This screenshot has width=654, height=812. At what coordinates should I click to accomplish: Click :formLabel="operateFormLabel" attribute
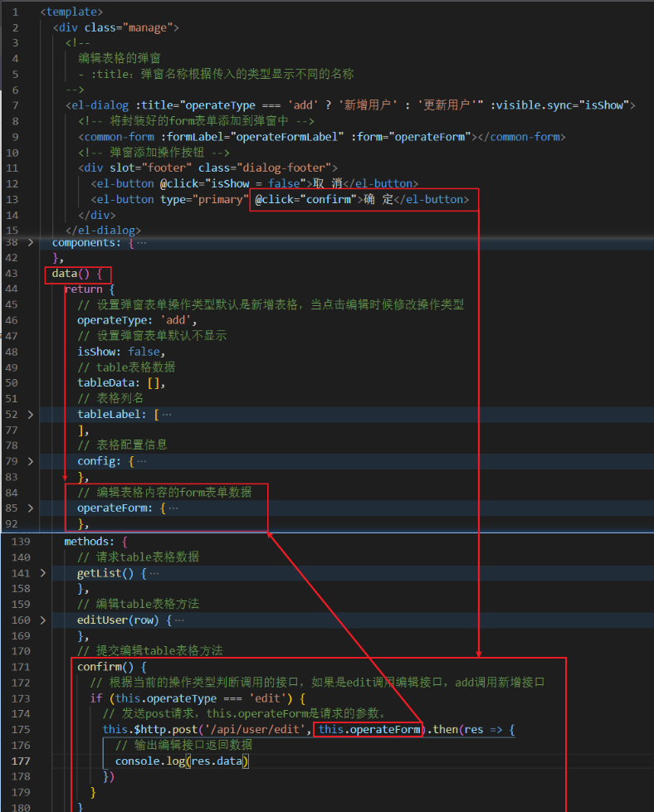(252, 137)
